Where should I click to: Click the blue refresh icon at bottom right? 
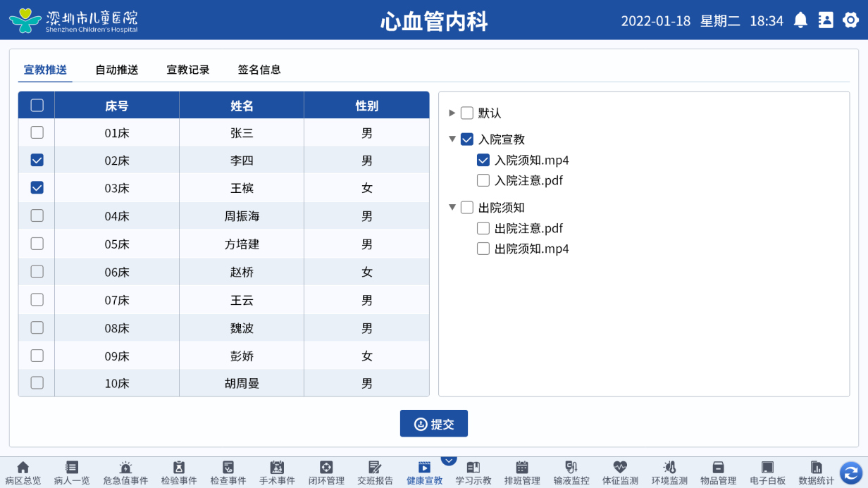(851, 473)
